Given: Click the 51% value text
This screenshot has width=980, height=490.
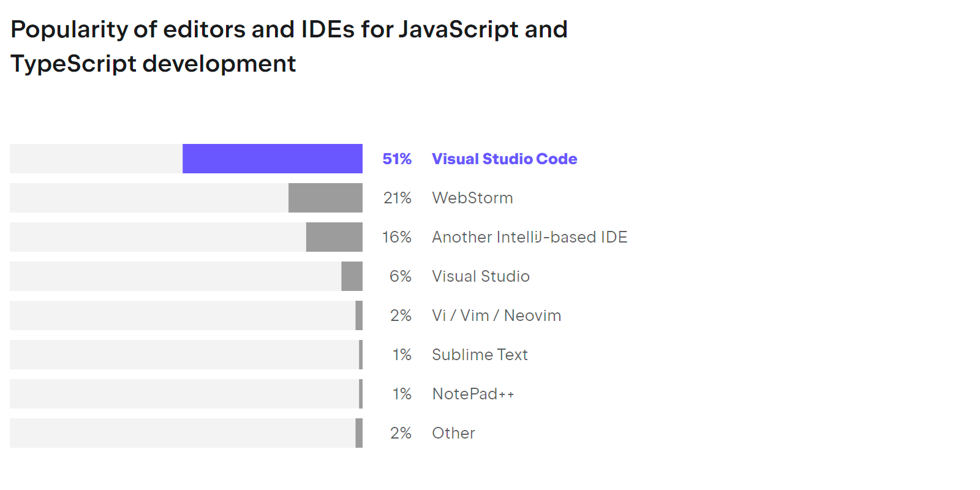Looking at the screenshot, I should [x=397, y=159].
